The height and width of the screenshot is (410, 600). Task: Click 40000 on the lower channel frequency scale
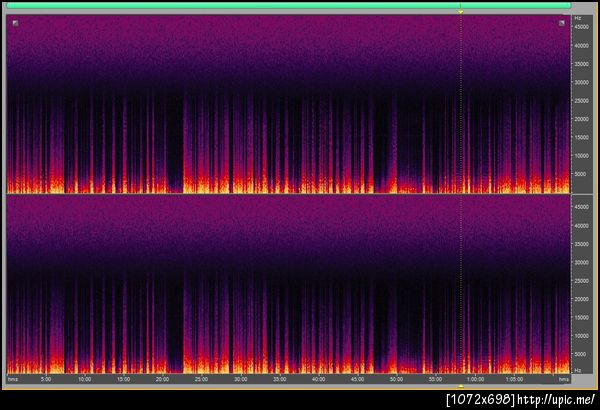(581, 226)
